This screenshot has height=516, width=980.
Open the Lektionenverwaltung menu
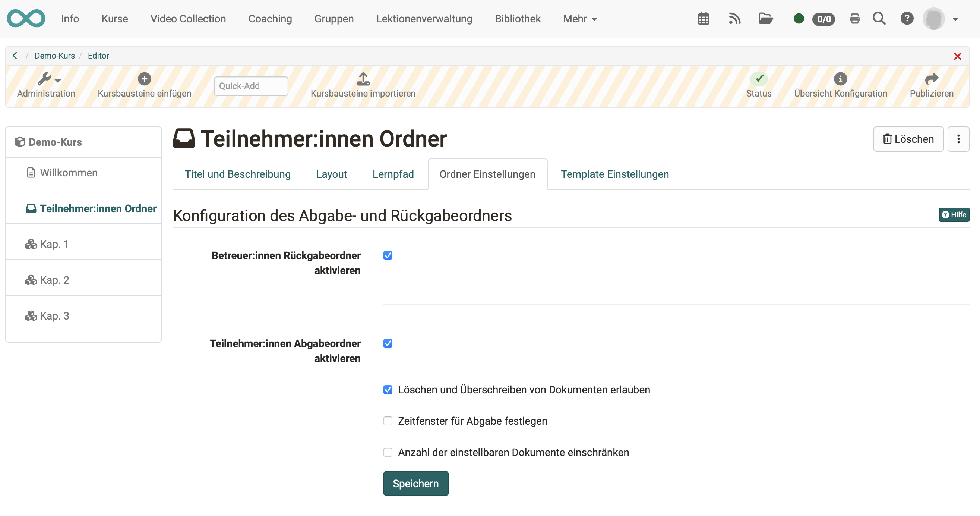click(x=424, y=18)
